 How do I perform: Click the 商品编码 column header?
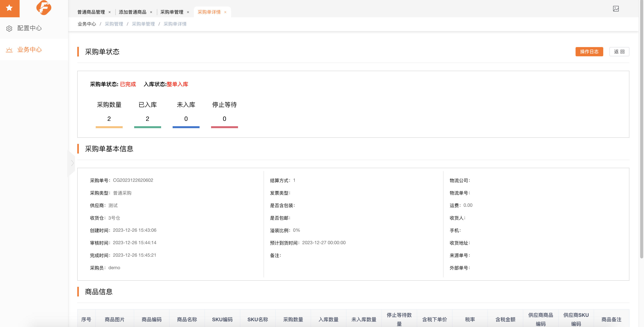click(x=151, y=320)
